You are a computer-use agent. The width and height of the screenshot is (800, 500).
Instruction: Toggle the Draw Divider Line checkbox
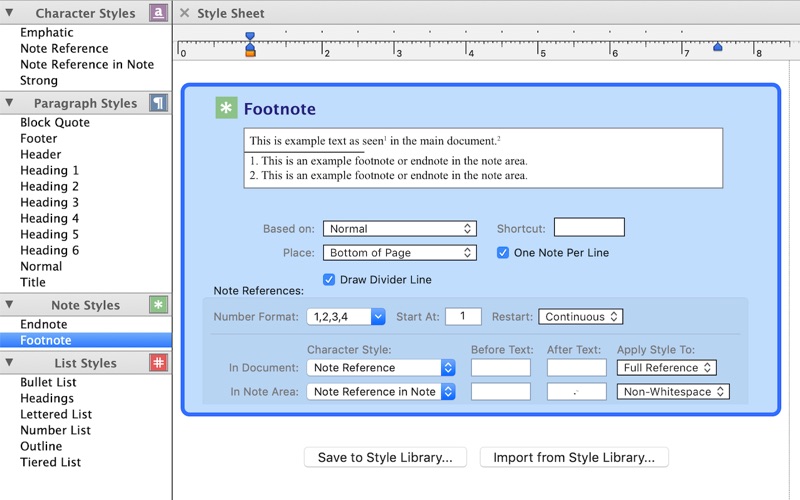[x=329, y=280]
